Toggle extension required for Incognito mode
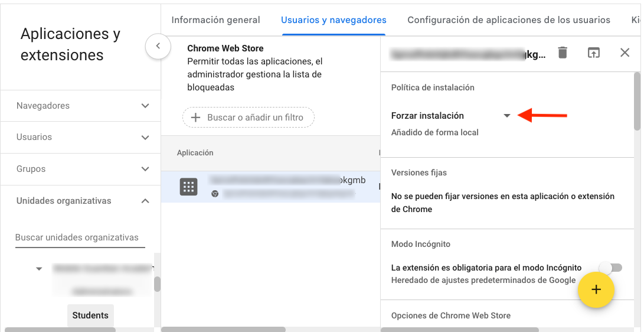Viewport: 644px width, 332px height. click(610, 268)
